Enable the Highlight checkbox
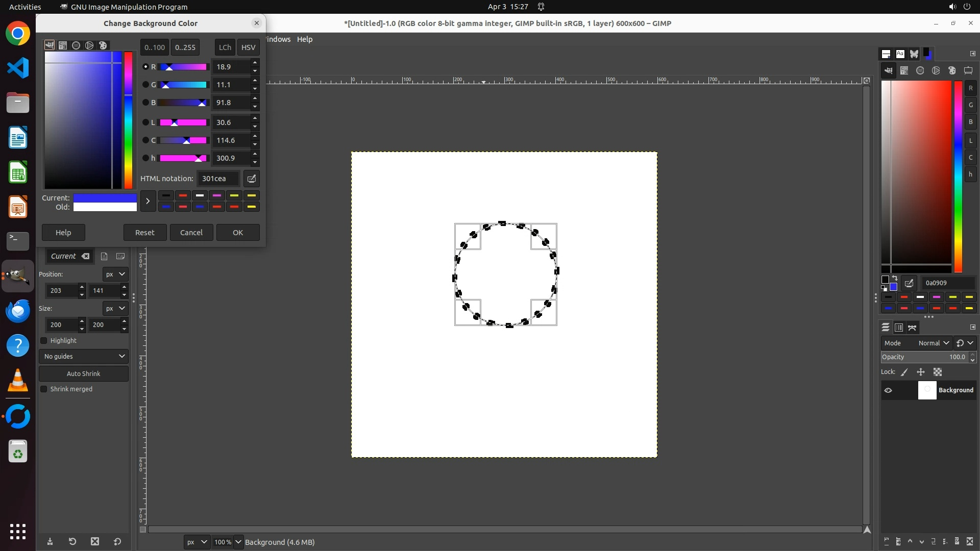The width and height of the screenshot is (980, 551). click(x=44, y=341)
